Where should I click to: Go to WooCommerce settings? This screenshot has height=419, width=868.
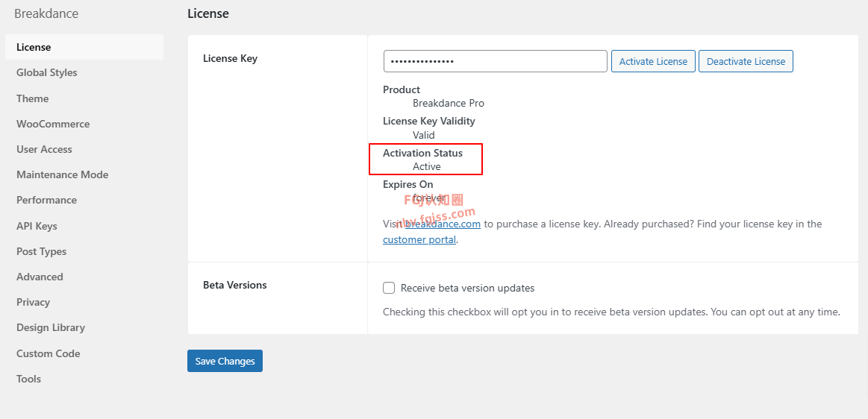click(53, 124)
